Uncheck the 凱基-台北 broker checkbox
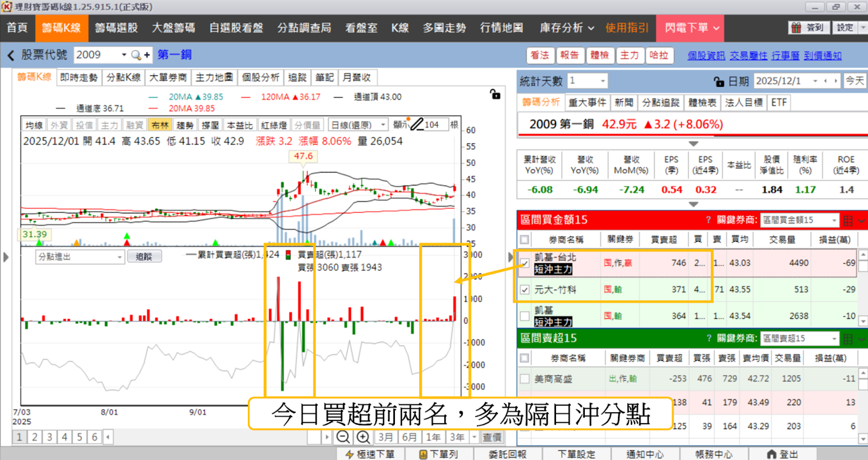This screenshot has width=868, height=460. [x=525, y=263]
